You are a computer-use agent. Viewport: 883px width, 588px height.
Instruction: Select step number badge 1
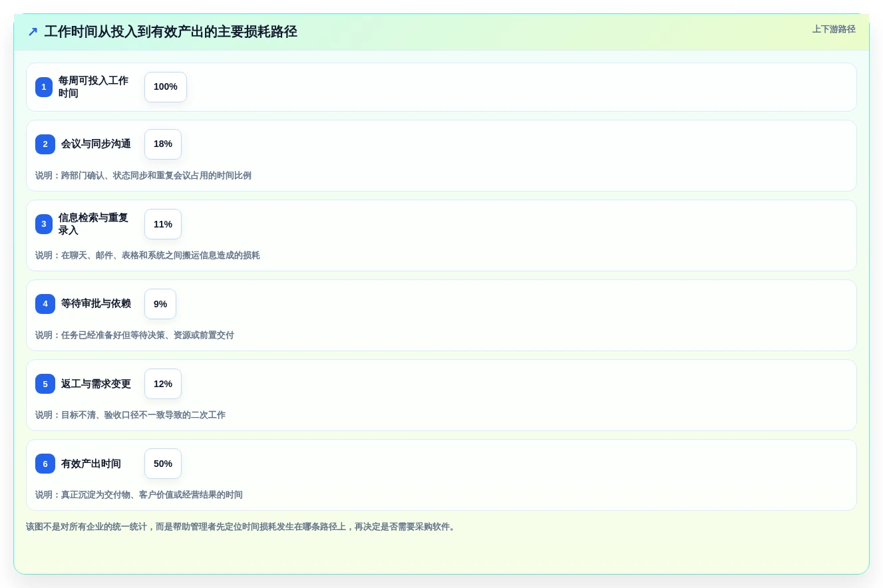[x=44, y=87]
